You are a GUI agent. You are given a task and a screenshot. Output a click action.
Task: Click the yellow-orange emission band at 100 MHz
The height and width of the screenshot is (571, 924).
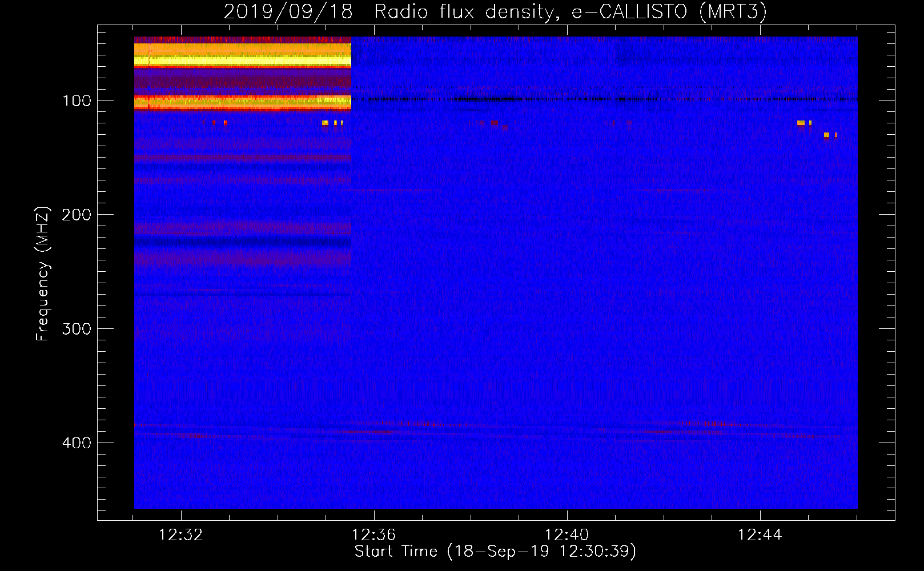pyautogui.click(x=243, y=102)
